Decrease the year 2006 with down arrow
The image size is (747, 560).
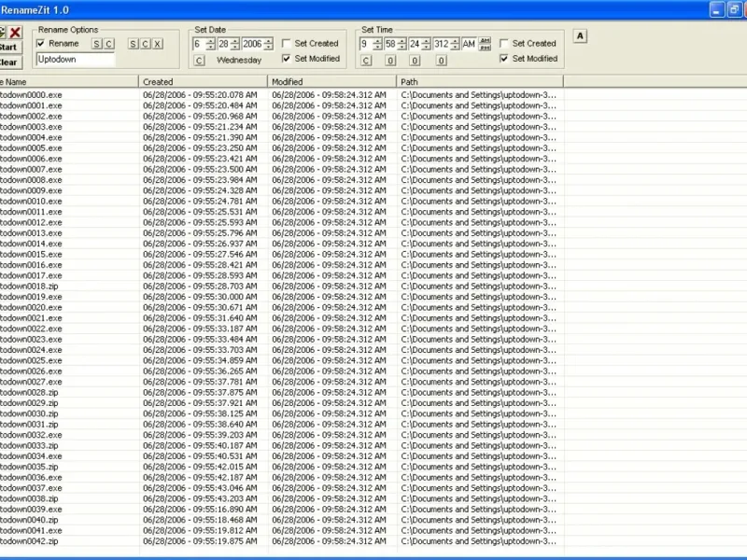(268, 48)
